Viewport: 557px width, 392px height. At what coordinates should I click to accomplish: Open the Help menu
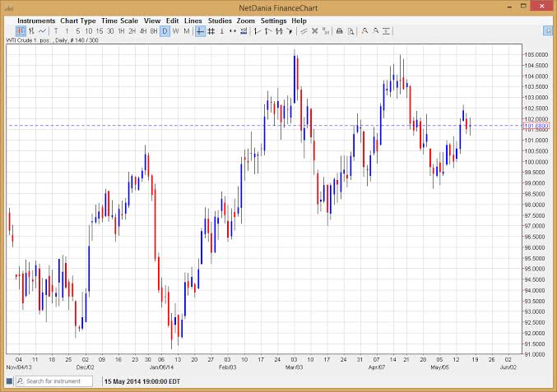(x=299, y=21)
